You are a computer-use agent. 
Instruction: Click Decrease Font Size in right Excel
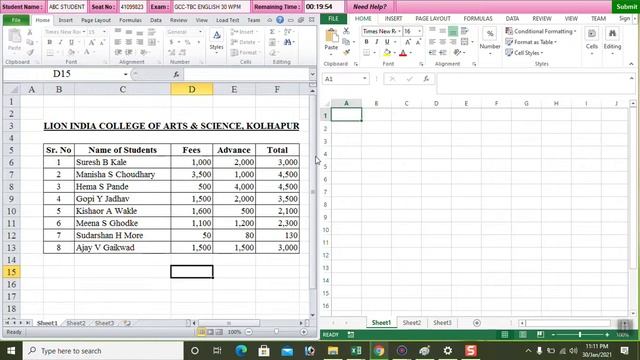click(x=418, y=42)
